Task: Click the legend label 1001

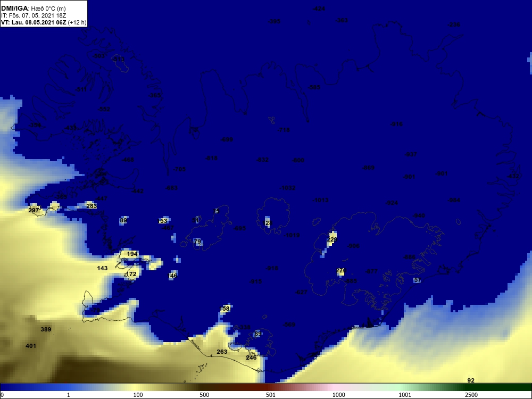Action: [x=405, y=395]
